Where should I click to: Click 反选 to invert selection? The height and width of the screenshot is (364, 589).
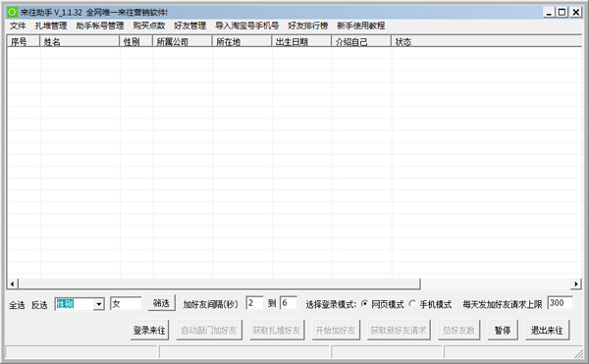pos(39,305)
